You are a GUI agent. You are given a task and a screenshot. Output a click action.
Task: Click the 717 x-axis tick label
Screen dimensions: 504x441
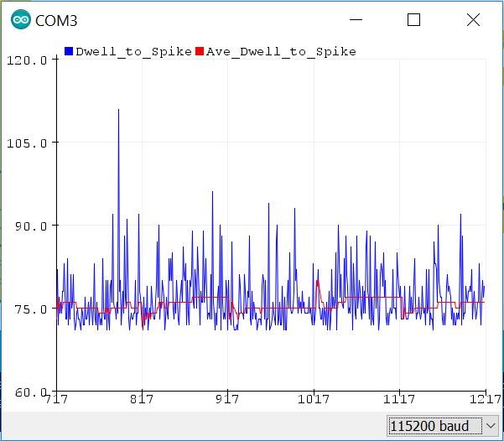[x=58, y=400]
